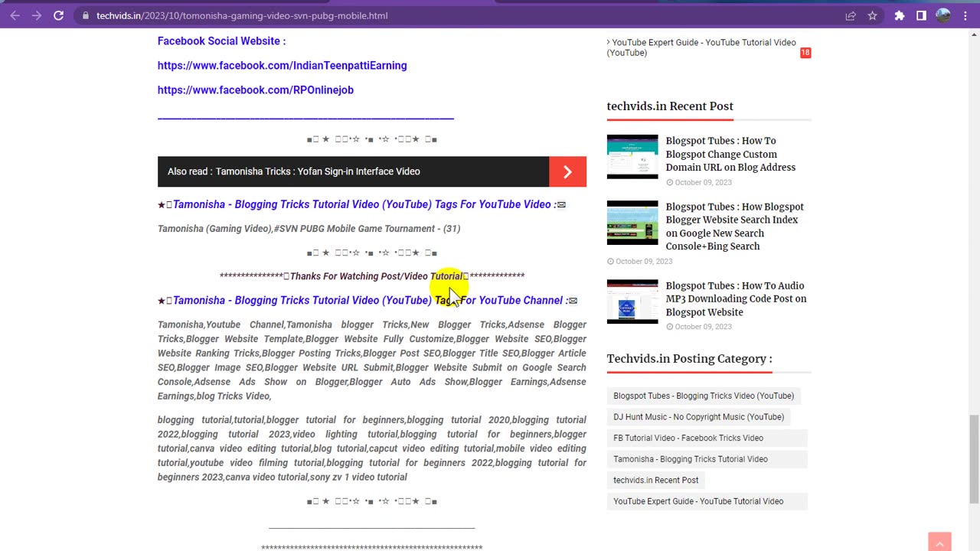Click the Tags For YouTube Channel heading

(x=370, y=300)
